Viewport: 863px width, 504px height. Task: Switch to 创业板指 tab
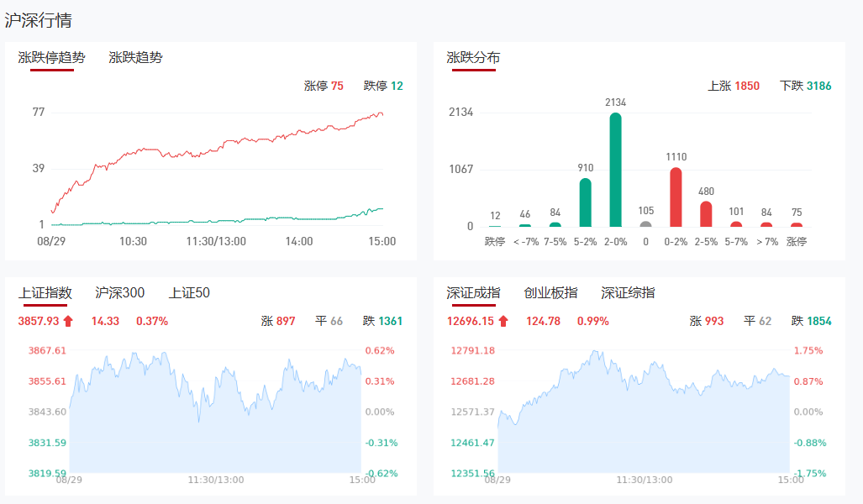pos(550,293)
